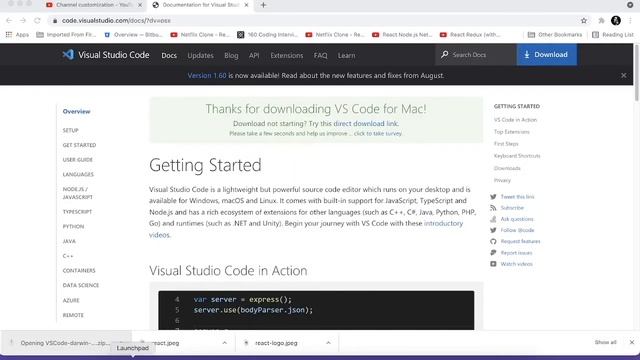This screenshot has width=640, height=360.
Task: Bookmark this page with the star icon
Action: click(584, 20)
